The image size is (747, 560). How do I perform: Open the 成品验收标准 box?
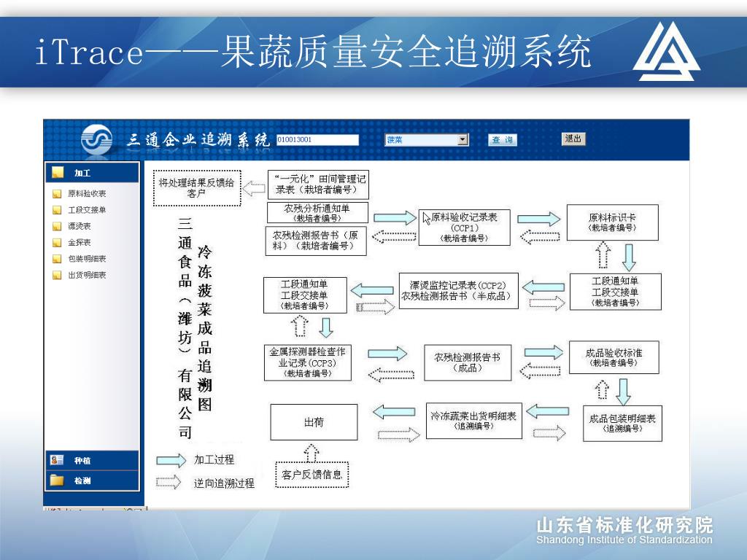tap(614, 357)
